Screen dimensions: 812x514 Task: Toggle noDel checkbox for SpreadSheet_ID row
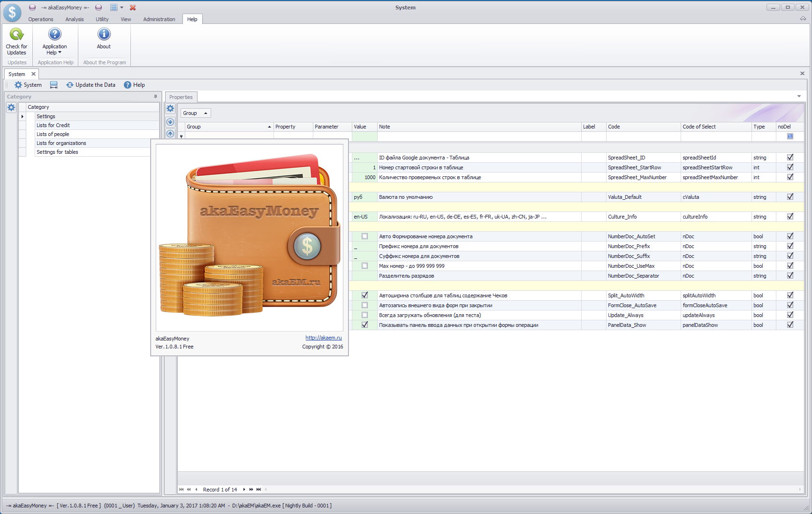click(790, 158)
